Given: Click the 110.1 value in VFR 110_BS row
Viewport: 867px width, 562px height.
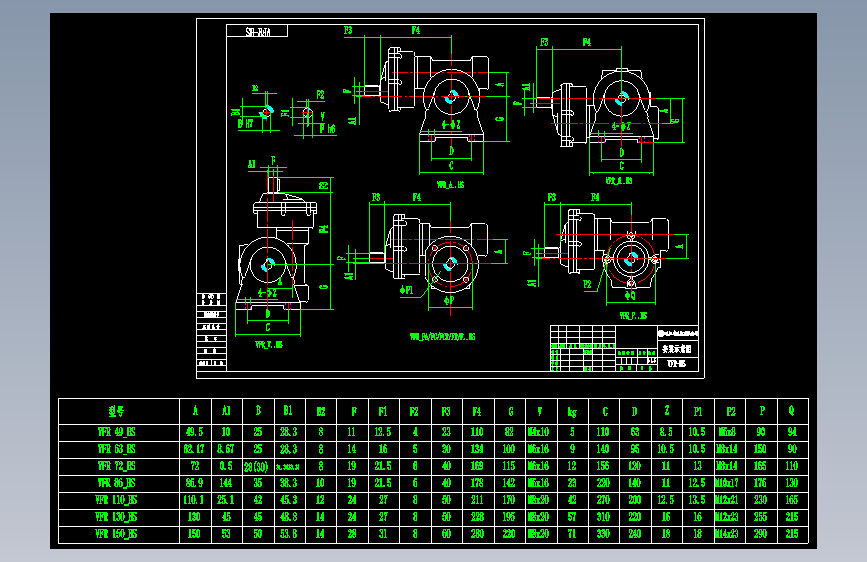Looking at the screenshot, I should (x=195, y=500).
